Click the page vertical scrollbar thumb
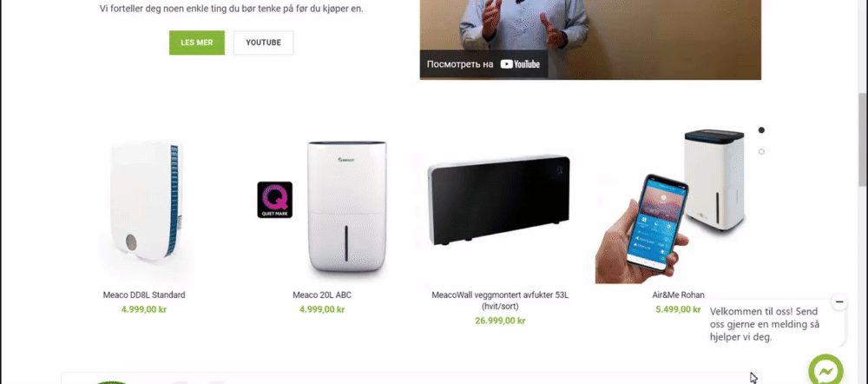The image size is (868, 384). pos(863,138)
